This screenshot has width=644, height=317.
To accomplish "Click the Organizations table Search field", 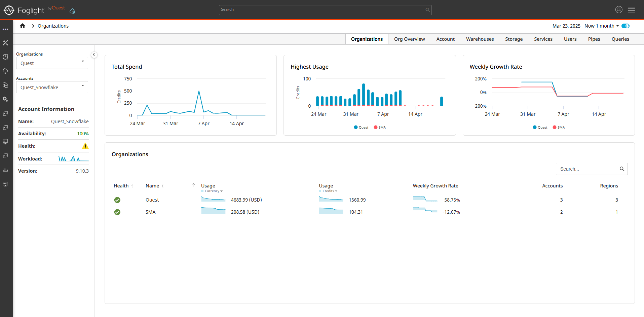I will (592, 169).
